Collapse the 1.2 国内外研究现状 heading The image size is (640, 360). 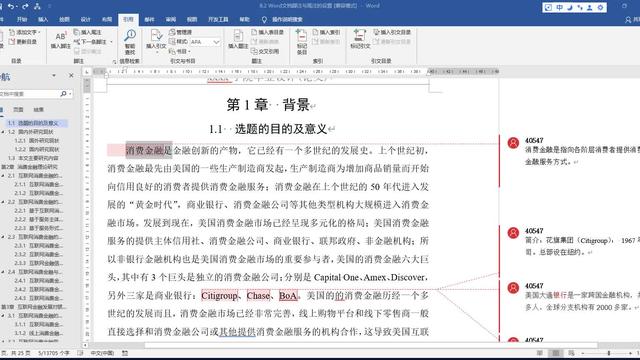[x=3, y=132]
